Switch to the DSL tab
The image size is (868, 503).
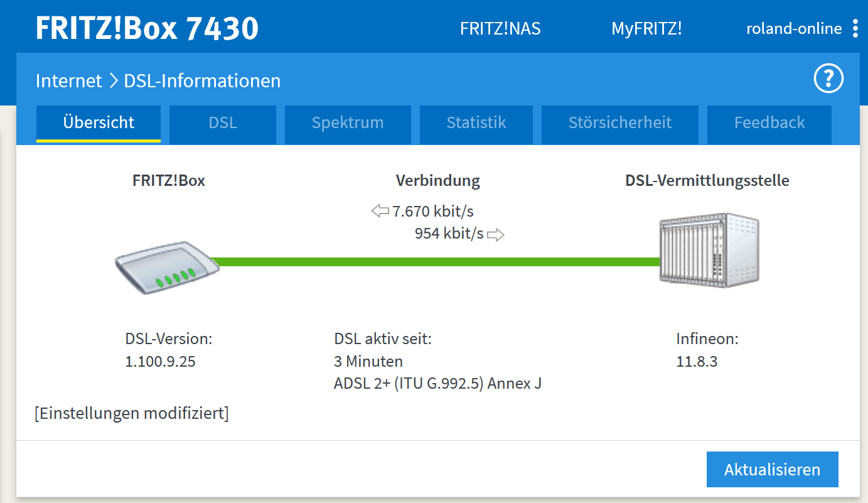pyautogui.click(x=223, y=123)
